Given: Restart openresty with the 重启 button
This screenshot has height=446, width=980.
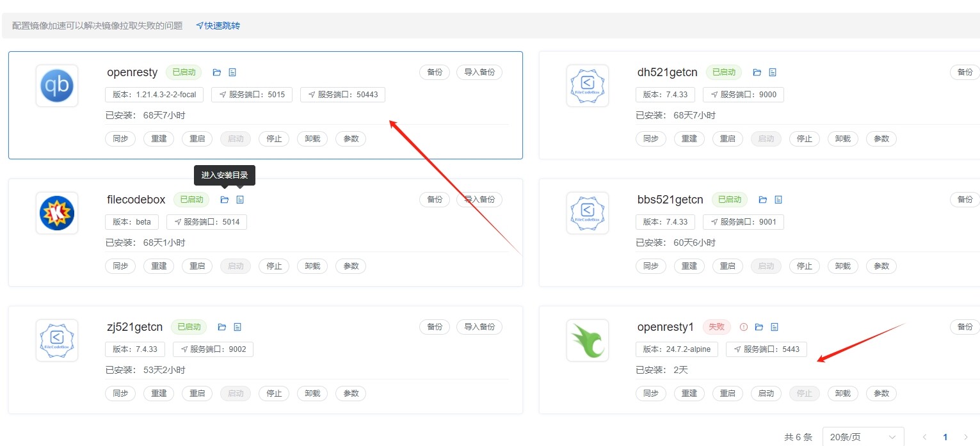Looking at the screenshot, I should [x=197, y=139].
